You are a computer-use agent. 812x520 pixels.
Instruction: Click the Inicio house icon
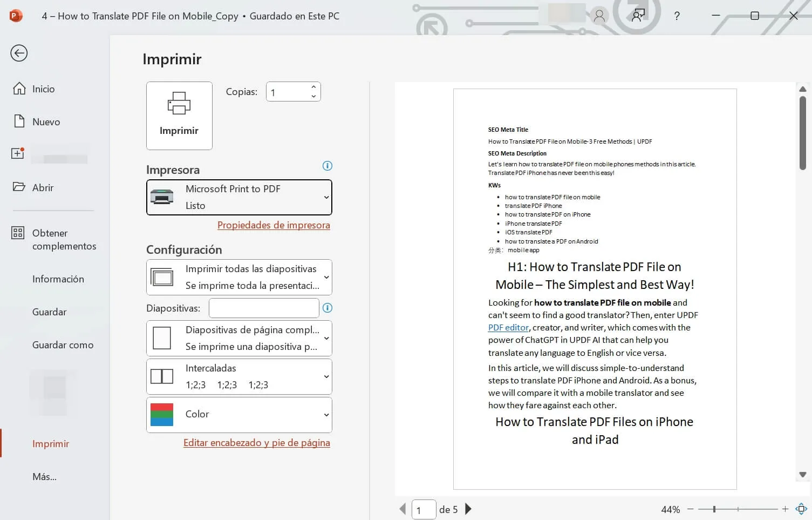(x=19, y=89)
